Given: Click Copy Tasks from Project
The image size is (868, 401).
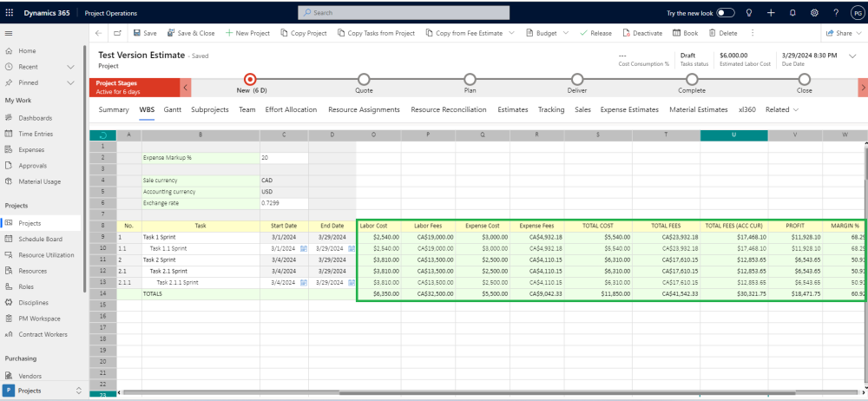Looking at the screenshot, I should point(377,33).
